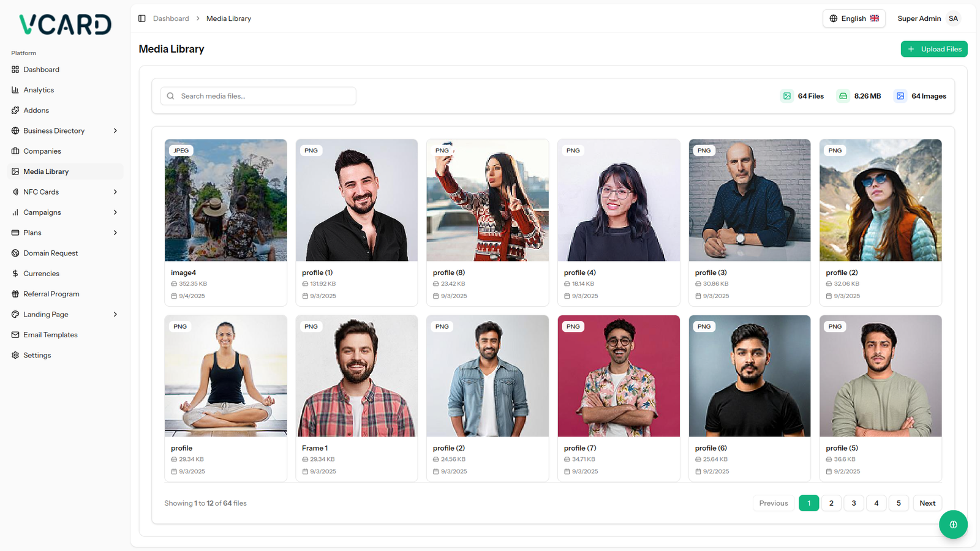Open the Companies menu item

42,151
